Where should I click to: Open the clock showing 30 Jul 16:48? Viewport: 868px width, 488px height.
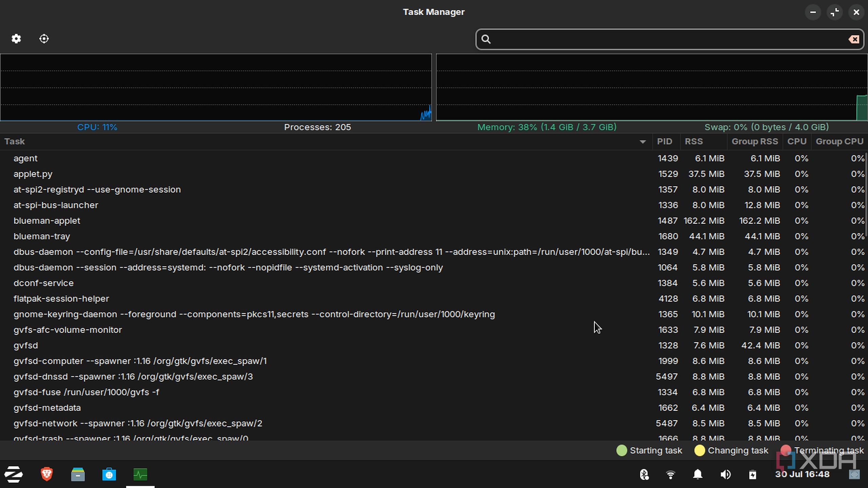click(x=802, y=474)
